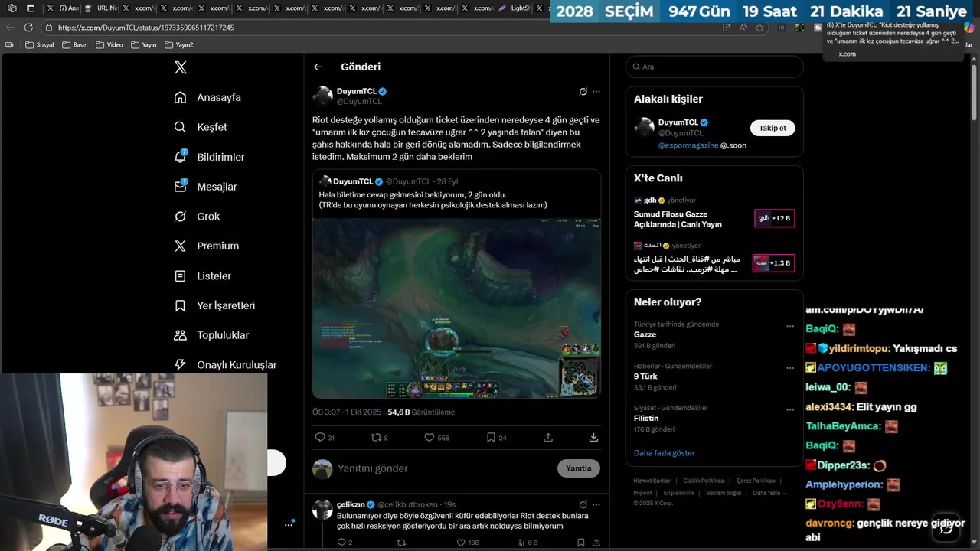Click the repost icon on çelikzın's reply
The height and width of the screenshot is (551, 980).
[x=401, y=543]
